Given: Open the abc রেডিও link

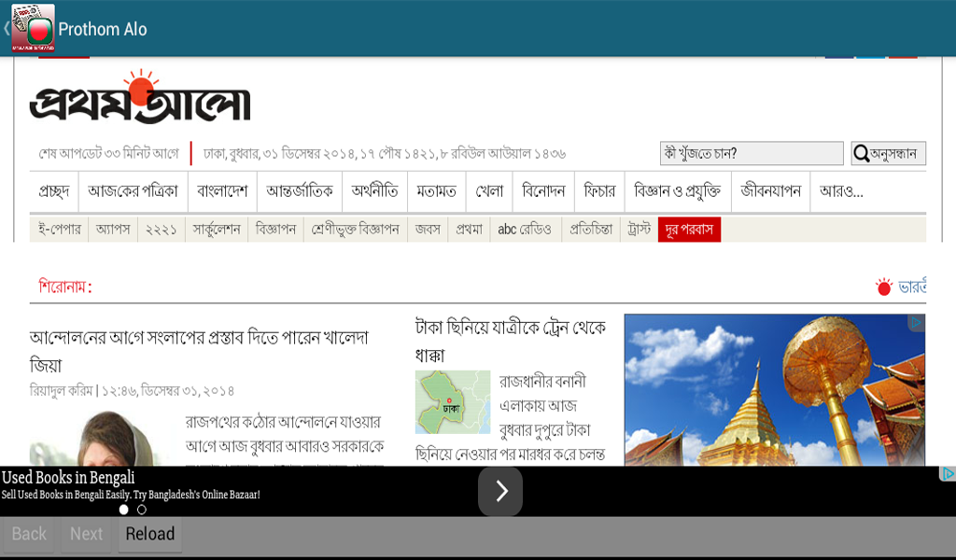Looking at the screenshot, I should click(525, 229).
